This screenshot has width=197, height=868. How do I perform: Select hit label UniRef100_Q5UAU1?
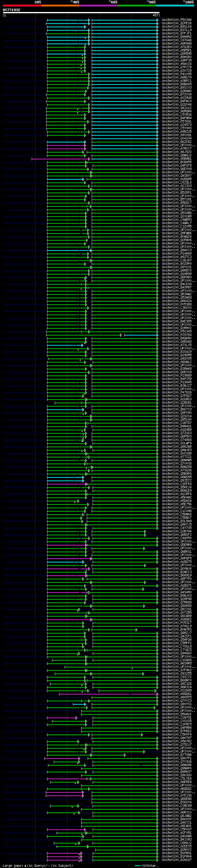[x=177, y=714]
